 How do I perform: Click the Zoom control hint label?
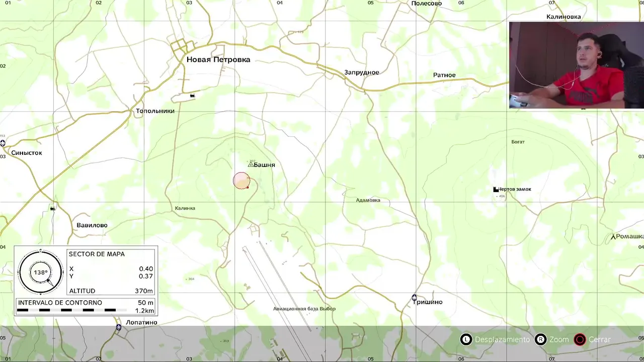point(559,340)
